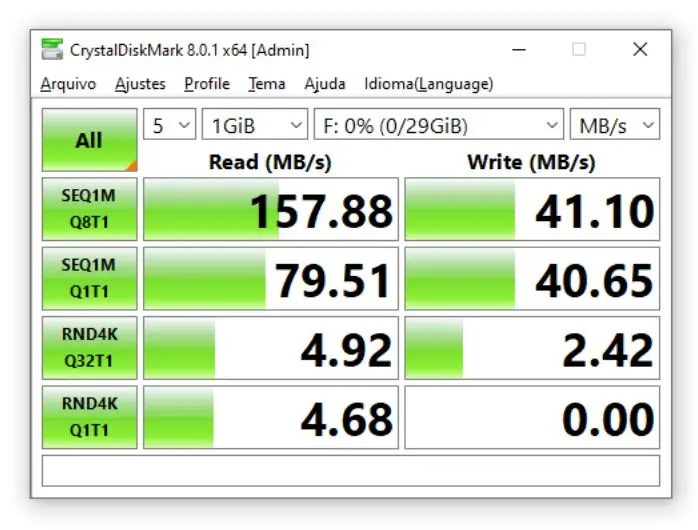Click the 4.68 read result
This screenshot has height=530, width=698.
[x=271, y=417]
